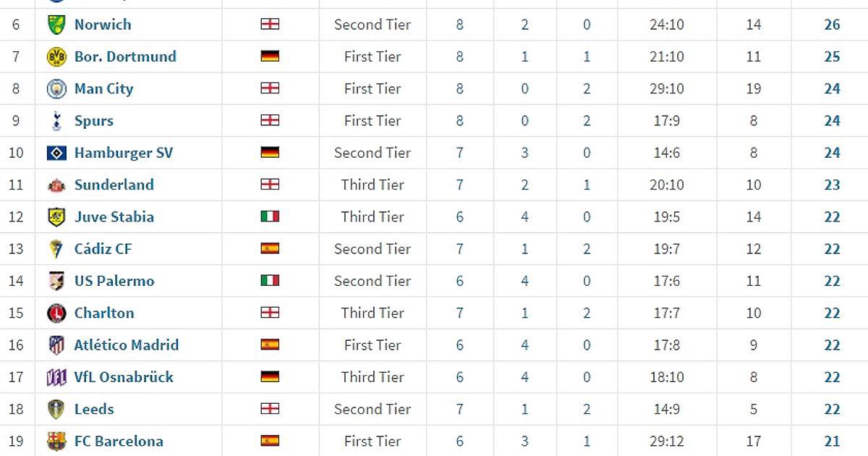Click the Atlético Madrid crest icon

click(56, 345)
